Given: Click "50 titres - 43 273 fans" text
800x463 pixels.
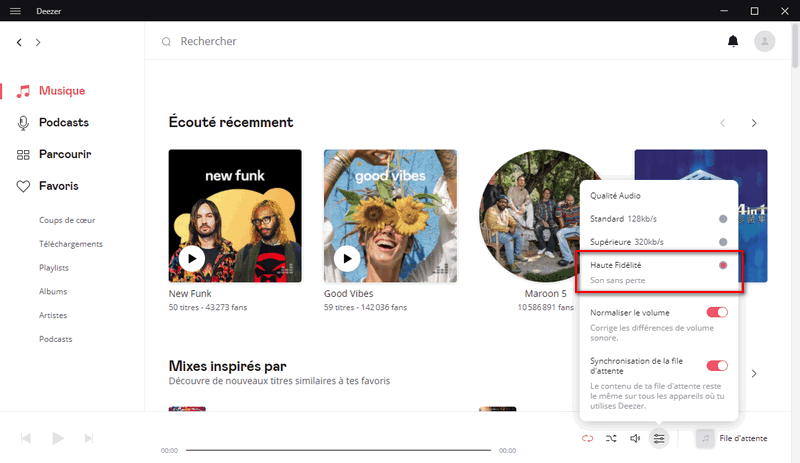Looking at the screenshot, I should (208, 307).
